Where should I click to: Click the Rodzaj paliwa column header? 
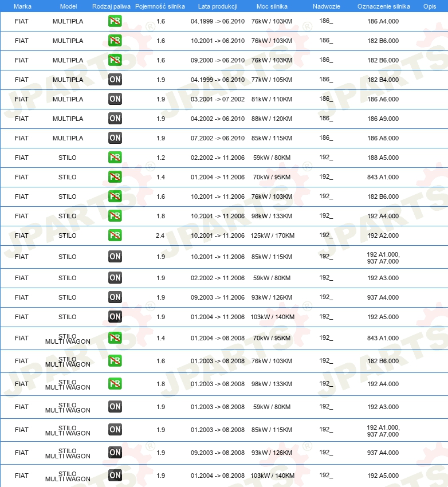[111, 6]
